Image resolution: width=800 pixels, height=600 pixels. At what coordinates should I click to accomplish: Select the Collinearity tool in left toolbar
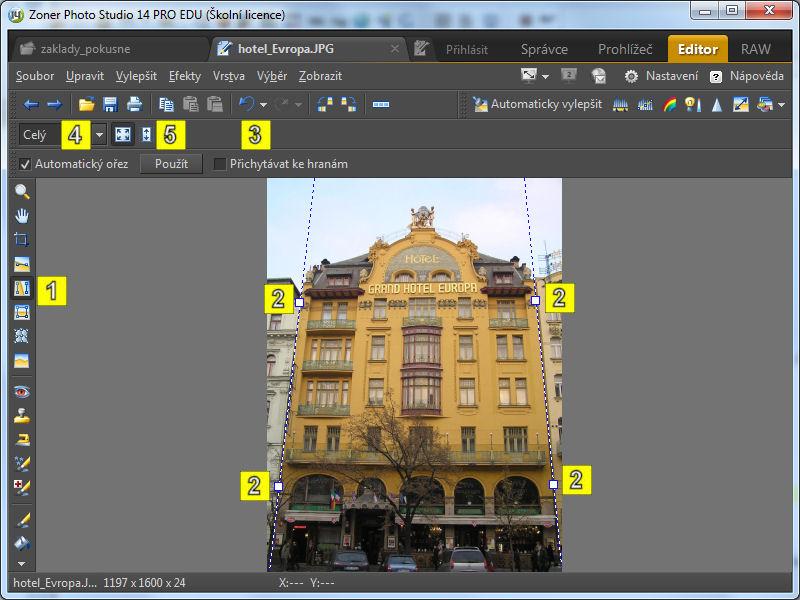(22, 289)
